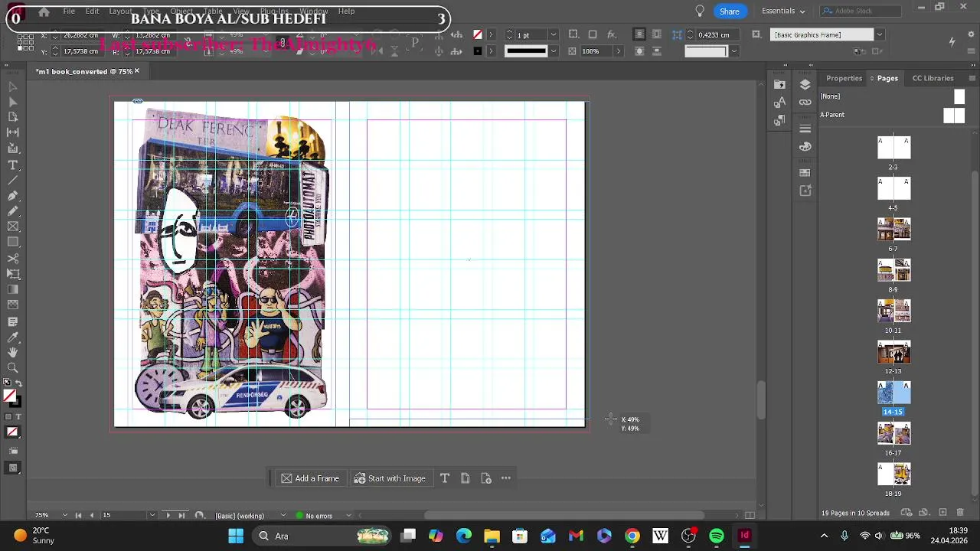Toggle the screen mode button in toolbox
This screenshot has height=551, width=980.
pyautogui.click(x=13, y=468)
